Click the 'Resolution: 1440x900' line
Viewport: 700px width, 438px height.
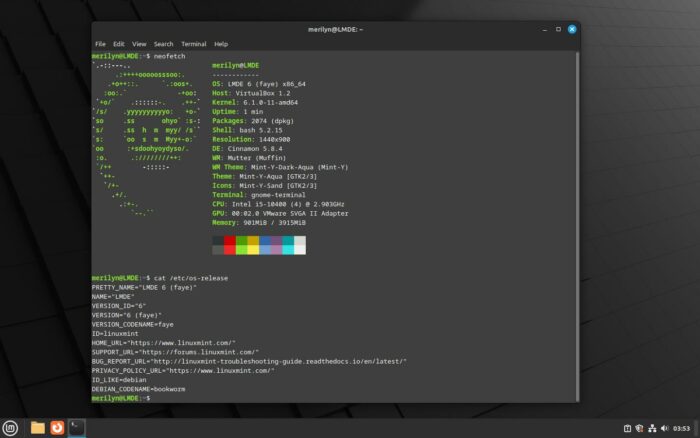[251, 139]
